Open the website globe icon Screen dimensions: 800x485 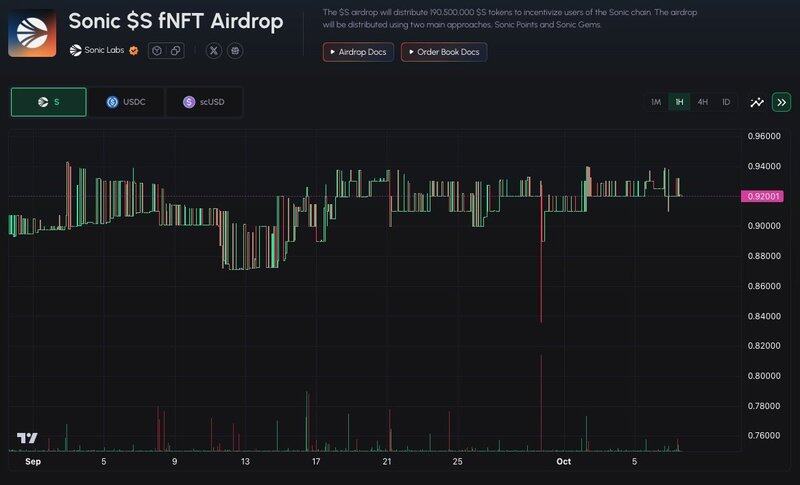pos(235,50)
